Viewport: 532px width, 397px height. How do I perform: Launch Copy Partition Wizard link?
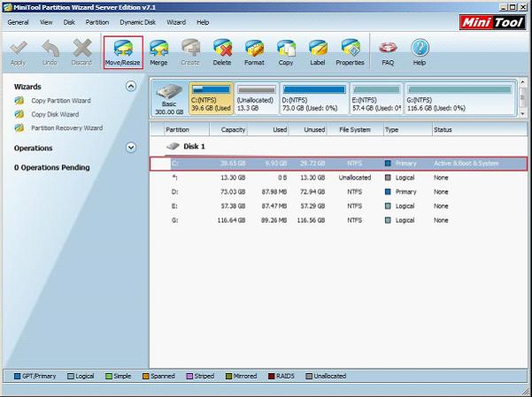[x=61, y=101]
